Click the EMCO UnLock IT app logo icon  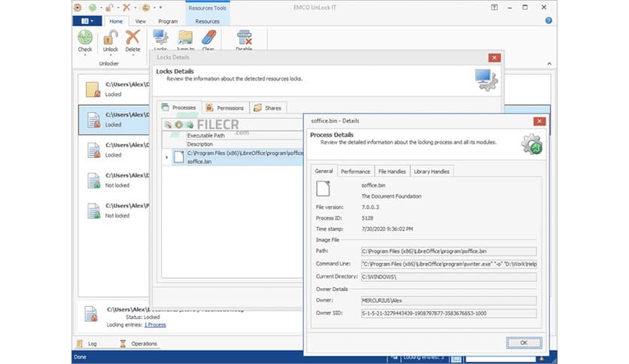coord(77,8)
